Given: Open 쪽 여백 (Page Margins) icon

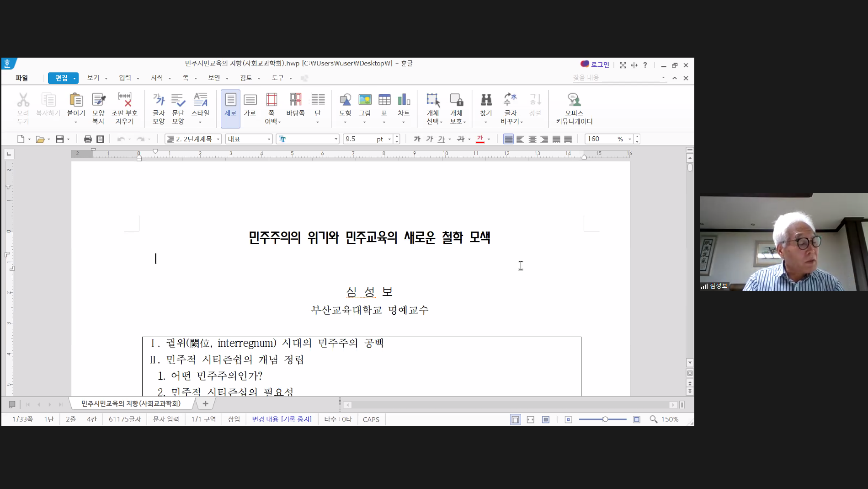Looking at the screenshot, I should click(x=272, y=100).
